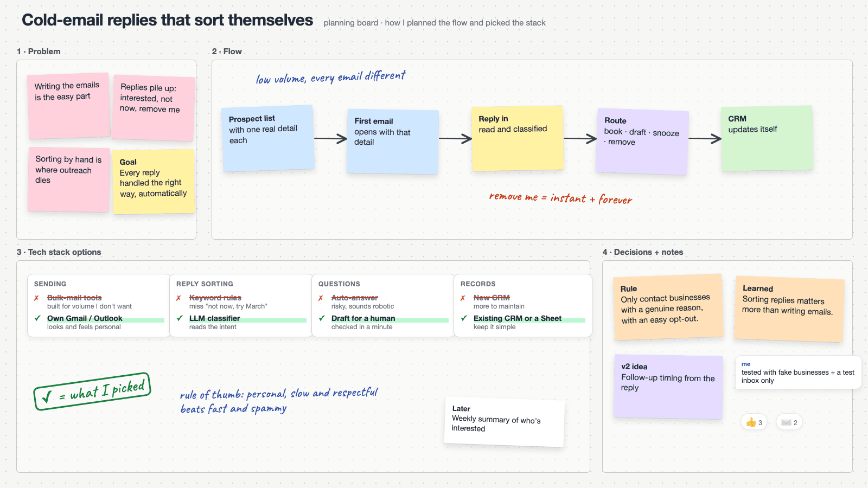
Task: Select the arrow pointing into the CRM sticky
Action: tap(705, 139)
